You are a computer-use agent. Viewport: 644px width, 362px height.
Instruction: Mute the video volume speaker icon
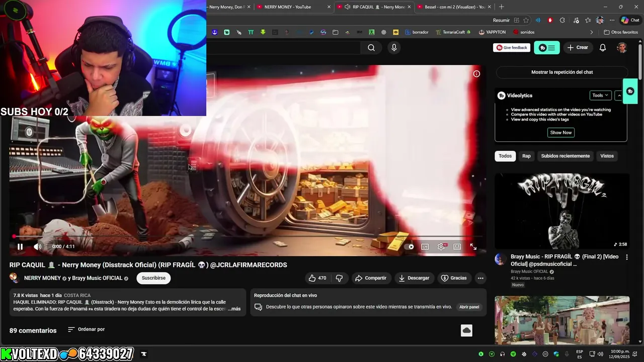[x=38, y=246]
